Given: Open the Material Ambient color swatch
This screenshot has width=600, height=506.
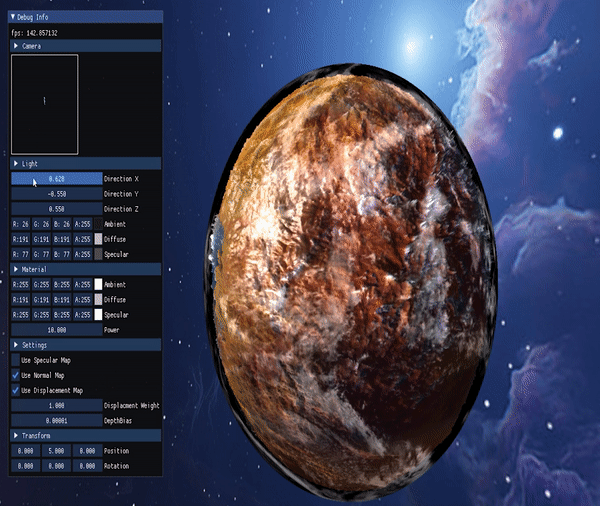Looking at the screenshot, I should [x=98, y=284].
